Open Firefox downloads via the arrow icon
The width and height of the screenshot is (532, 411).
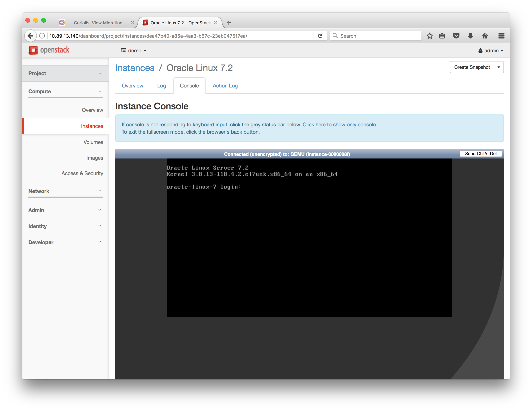pos(470,36)
